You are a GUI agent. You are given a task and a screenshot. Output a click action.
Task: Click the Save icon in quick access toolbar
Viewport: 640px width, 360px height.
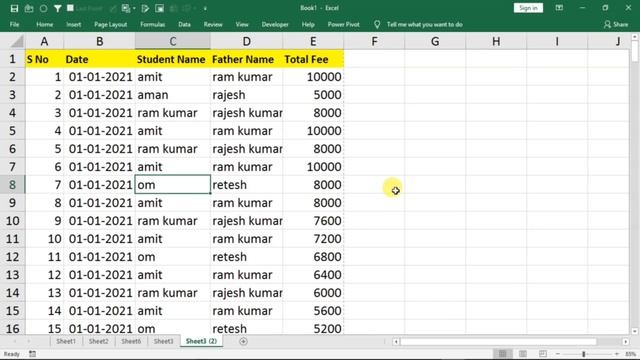14,8
